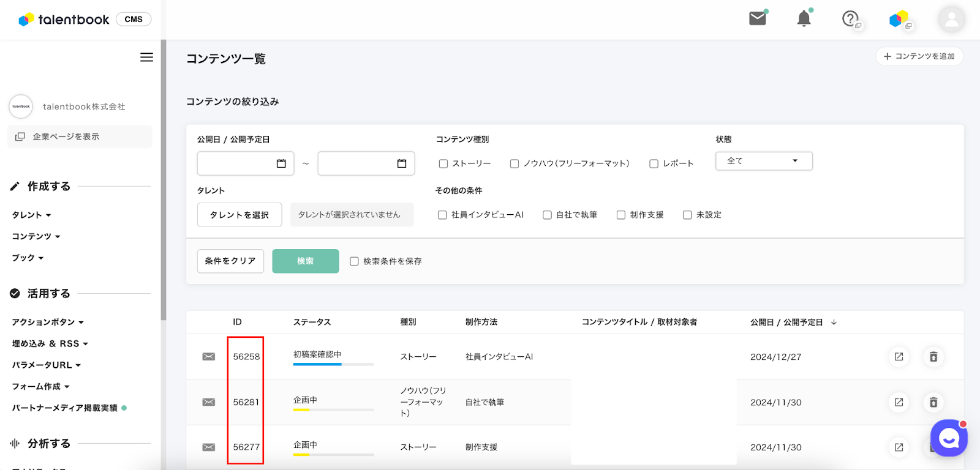This screenshot has height=470, width=980.
Task: Enable the 社員インタビューAI checkbox
Action: point(442,215)
